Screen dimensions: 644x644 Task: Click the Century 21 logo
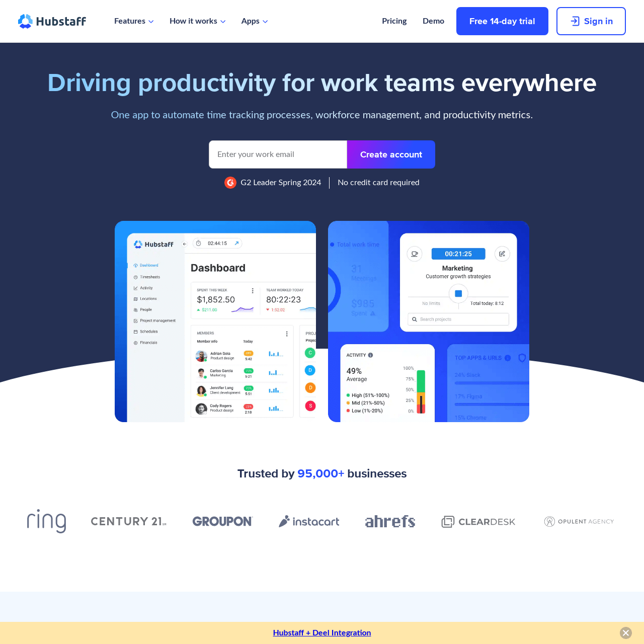(128, 521)
